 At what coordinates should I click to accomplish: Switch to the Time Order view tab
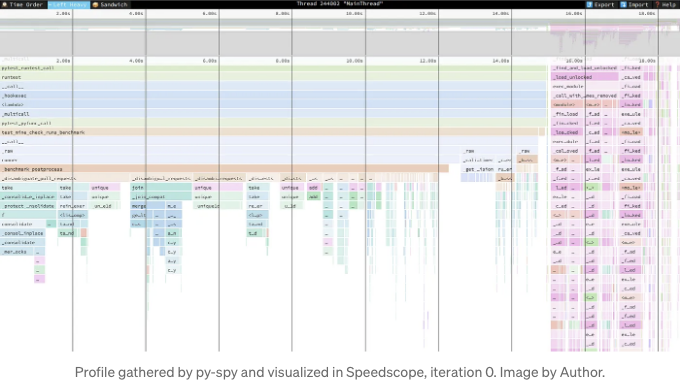(23, 4)
